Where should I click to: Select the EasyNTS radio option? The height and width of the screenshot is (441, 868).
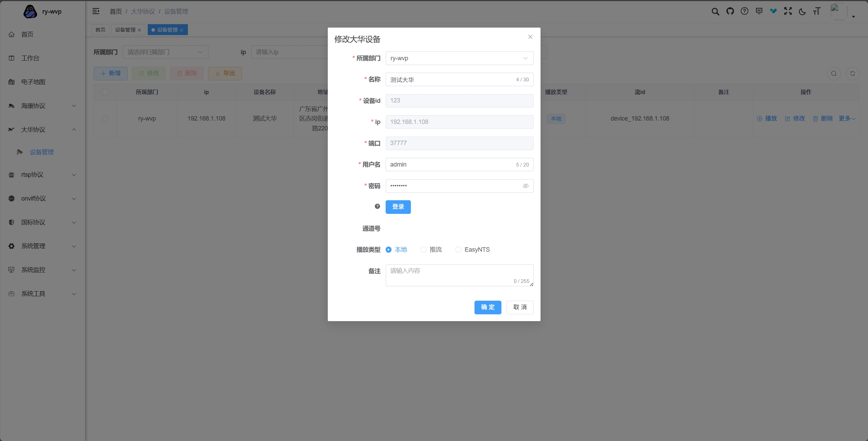pyautogui.click(x=459, y=250)
